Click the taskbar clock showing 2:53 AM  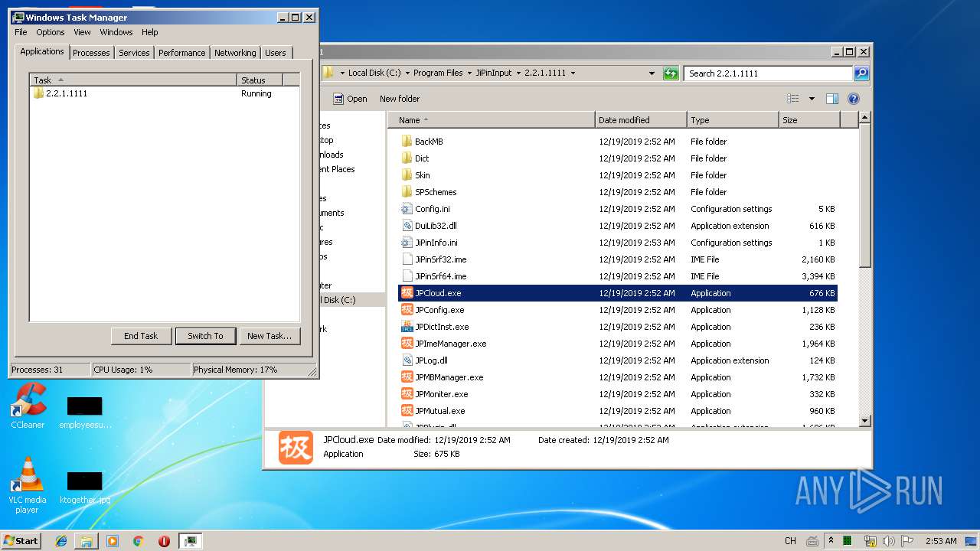pyautogui.click(x=941, y=541)
